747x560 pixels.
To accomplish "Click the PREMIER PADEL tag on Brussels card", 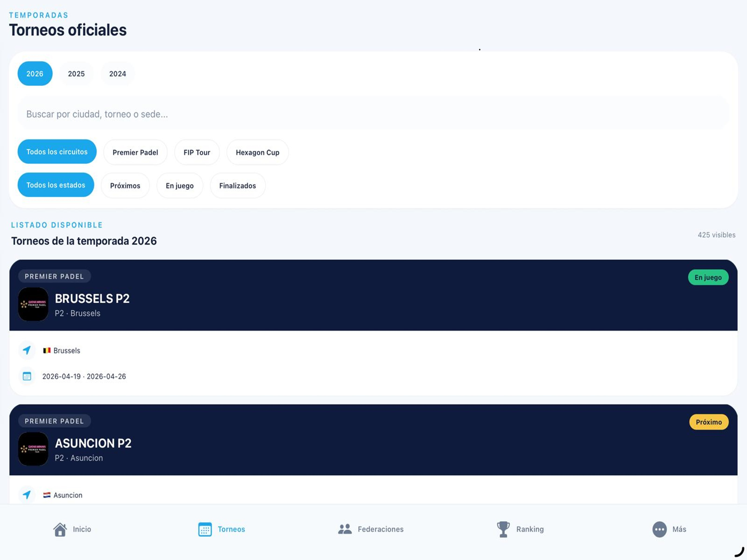I will (x=54, y=276).
